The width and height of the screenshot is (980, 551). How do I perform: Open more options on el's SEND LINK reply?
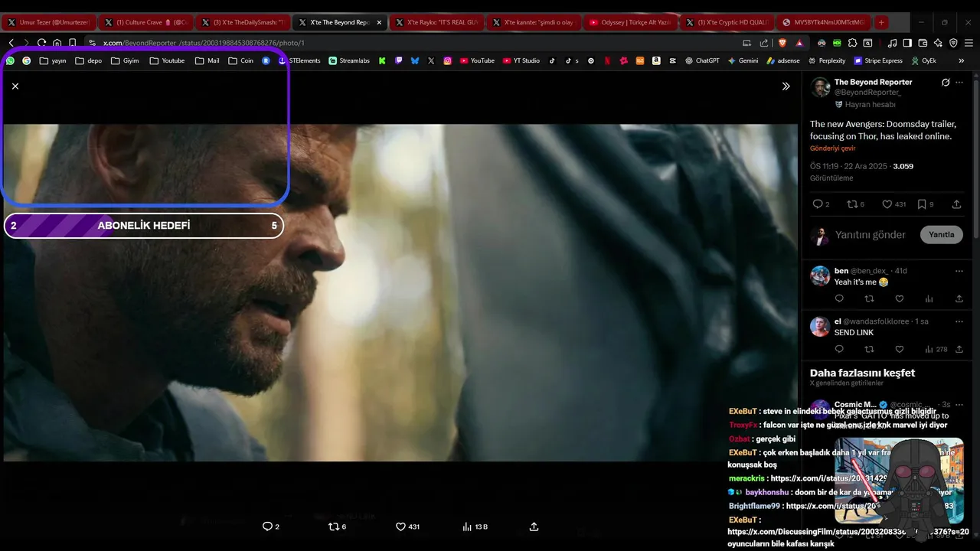(x=959, y=321)
